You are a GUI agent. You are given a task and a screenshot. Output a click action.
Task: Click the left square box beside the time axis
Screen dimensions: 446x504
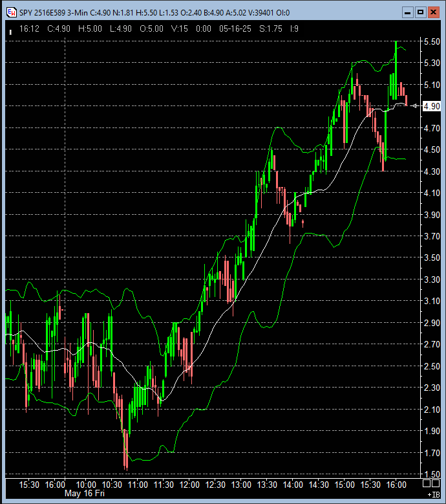[427, 483]
